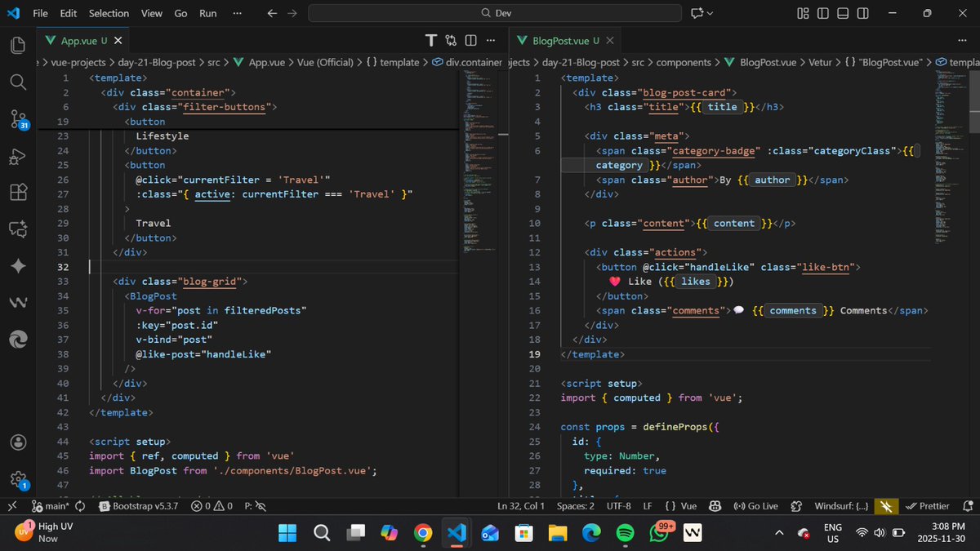The height and width of the screenshot is (551, 980).
Task: Open the Explorer view in activity bar
Action: click(x=18, y=46)
